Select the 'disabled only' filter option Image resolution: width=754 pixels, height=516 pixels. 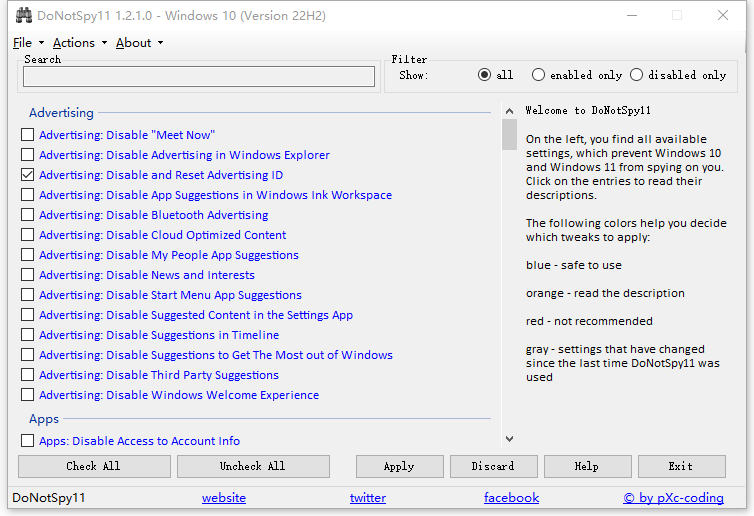(636, 75)
